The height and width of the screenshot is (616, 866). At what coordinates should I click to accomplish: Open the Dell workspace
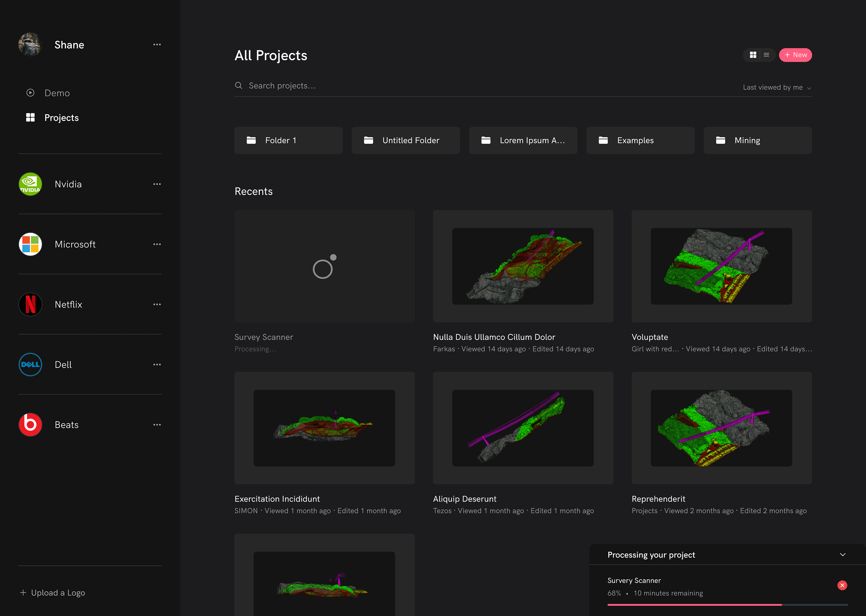63,365
